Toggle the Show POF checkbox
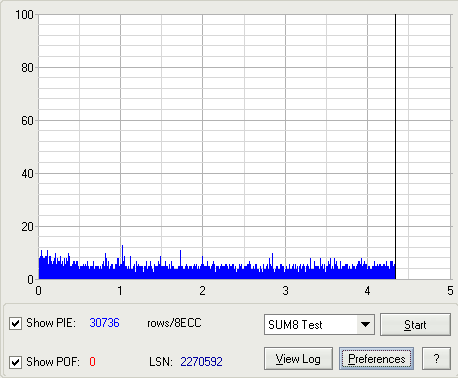The height and width of the screenshot is (378, 458). click(x=15, y=362)
